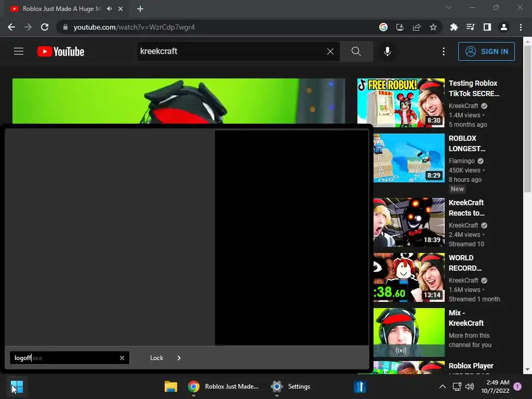Screen dimensions: 532x399
Task: Open network icon in system tray
Action: tap(457, 387)
